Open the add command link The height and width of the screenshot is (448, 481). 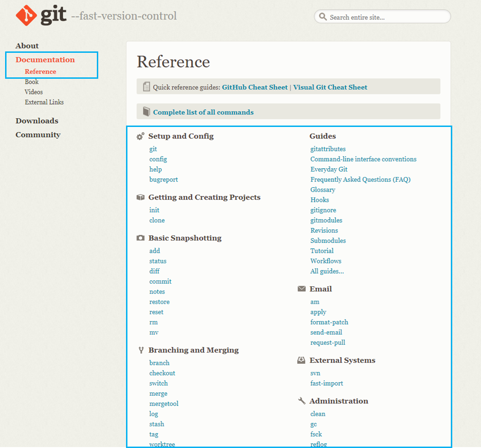coord(155,251)
